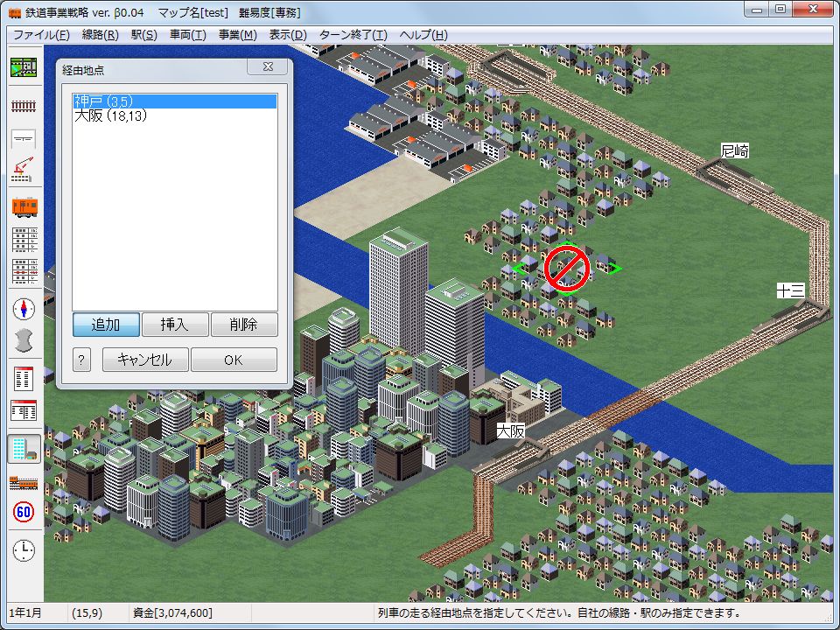Select the railway track laying tool
The height and width of the screenshot is (630, 840).
pos(24,106)
